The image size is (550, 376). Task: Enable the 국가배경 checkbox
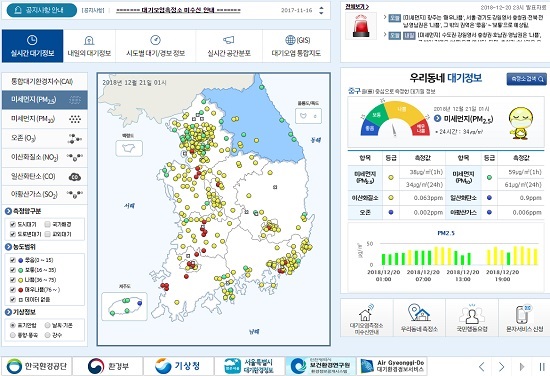pos(48,224)
